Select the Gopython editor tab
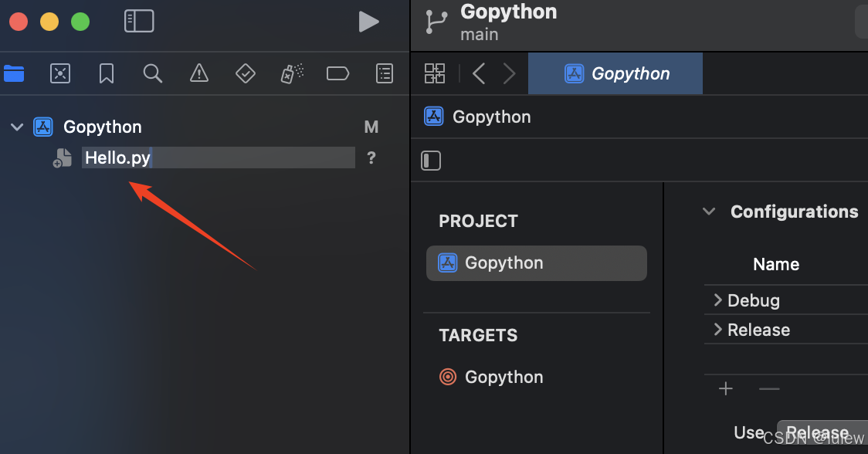The height and width of the screenshot is (454, 868). click(x=615, y=73)
